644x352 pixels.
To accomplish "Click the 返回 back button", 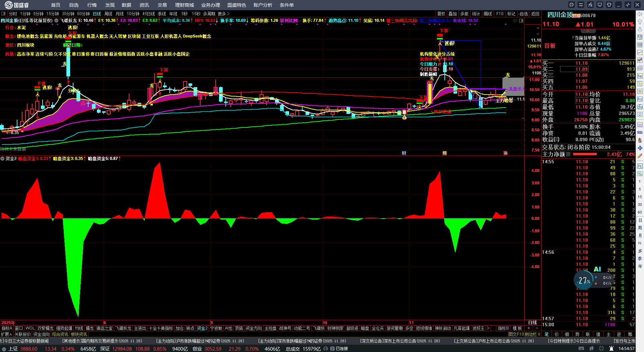I will click(x=535, y=14).
